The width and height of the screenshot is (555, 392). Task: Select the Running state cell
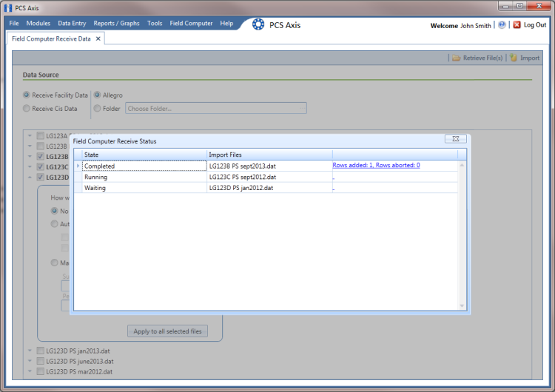[x=144, y=177]
